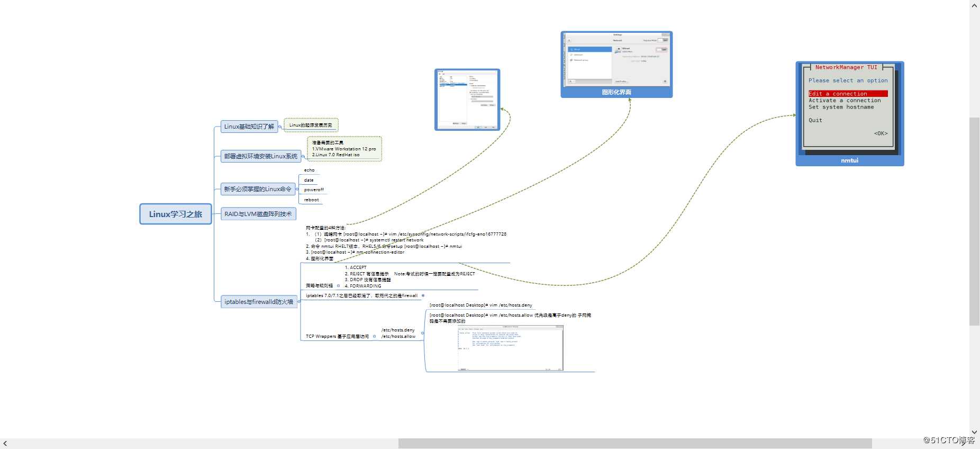Click the 1. ACCEPT rule text
This screenshot has width=980, height=449.
coord(356,267)
